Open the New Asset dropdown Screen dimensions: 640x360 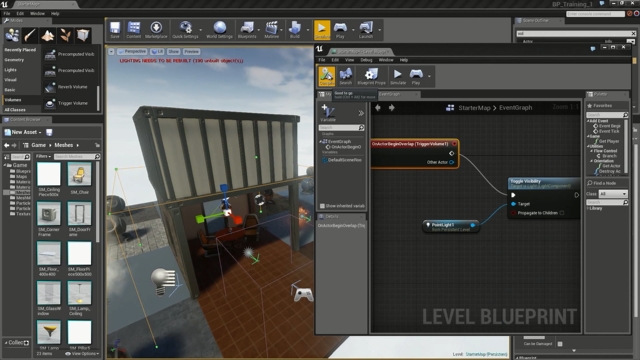[x=23, y=132]
